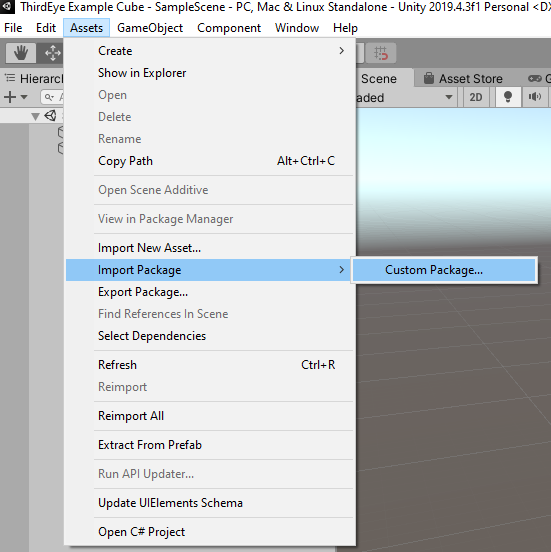Choose Export Package...
Image resolution: width=551 pixels, height=552 pixels.
click(x=210, y=292)
